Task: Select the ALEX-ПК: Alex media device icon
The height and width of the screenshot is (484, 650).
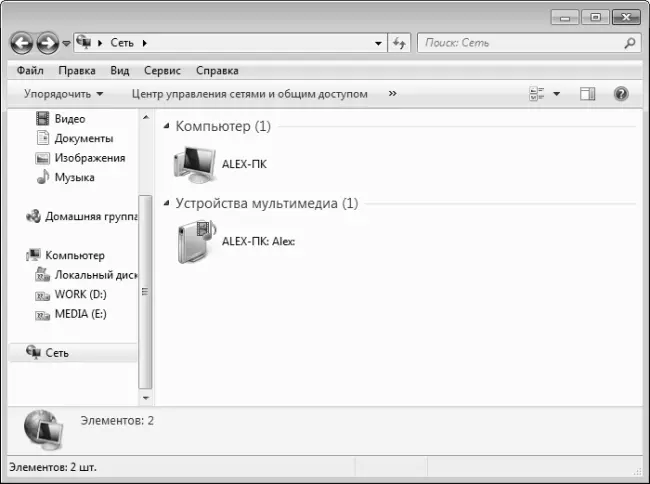Action: coord(194,241)
